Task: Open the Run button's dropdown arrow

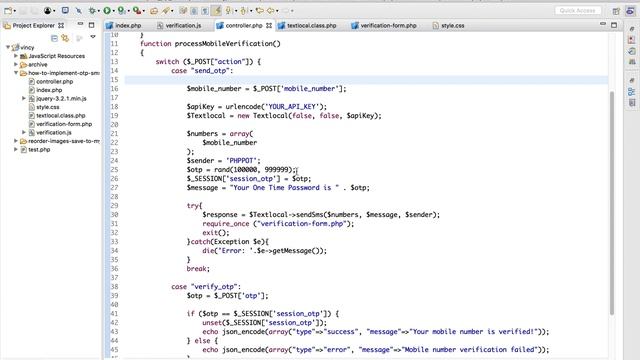Action: tap(114, 11)
